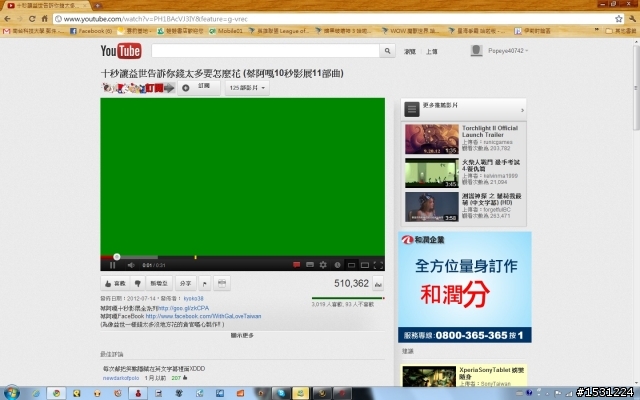The width and height of the screenshot is (640, 400).
Task: Open annotations speech bubble in player
Action: [x=296, y=265]
